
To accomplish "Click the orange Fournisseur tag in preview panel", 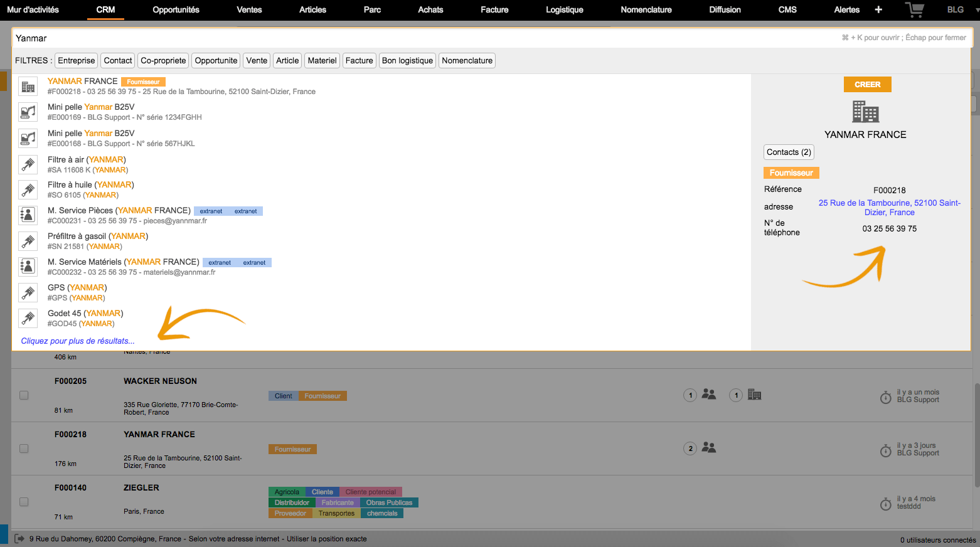I will click(x=791, y=173).
